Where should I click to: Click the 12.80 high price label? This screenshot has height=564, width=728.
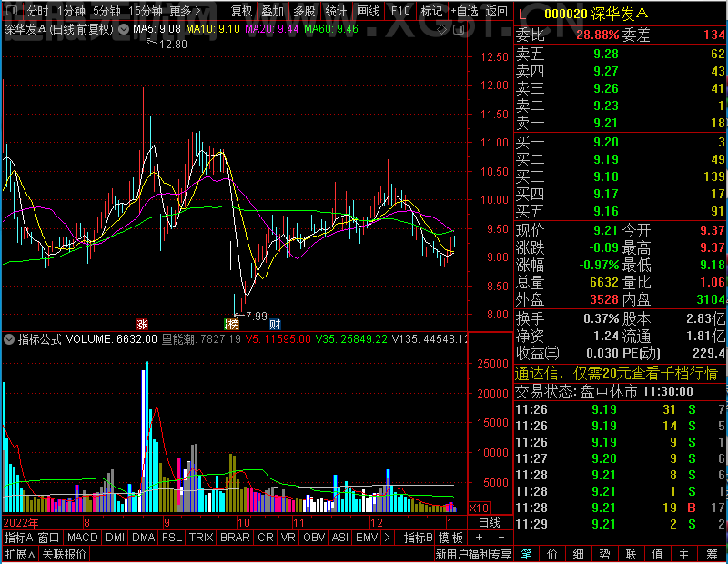click(x=173, y=45)
